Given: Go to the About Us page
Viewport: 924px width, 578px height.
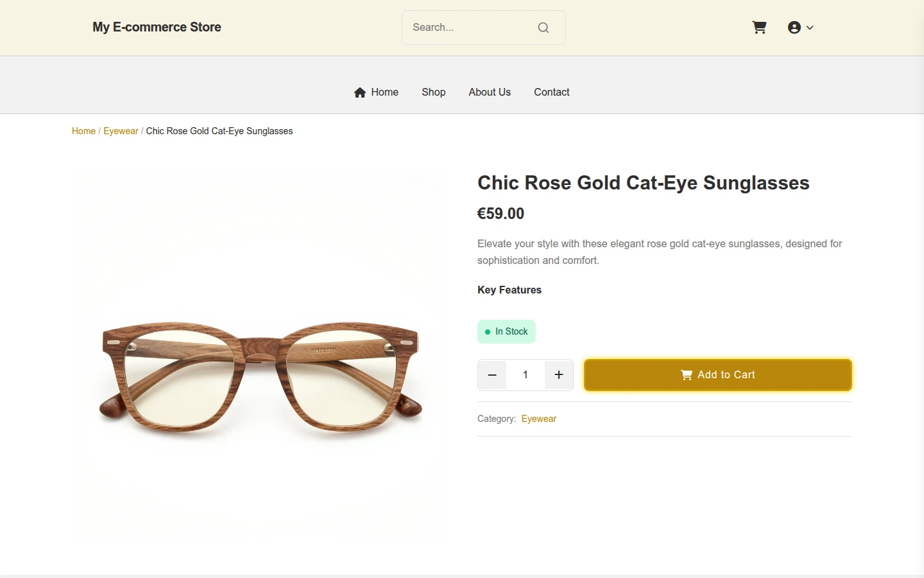Looking at the screenshot, I should (490, 92).
